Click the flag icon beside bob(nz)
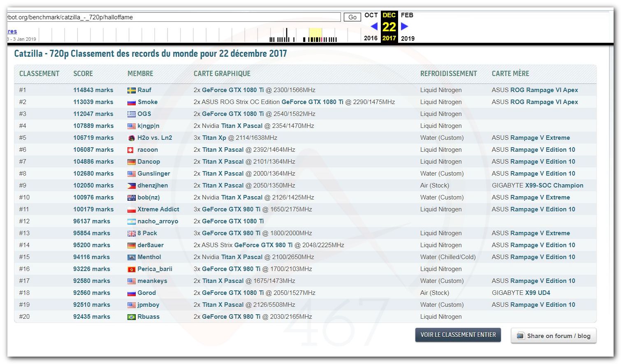Image resolution: width=621 pixels, height=364 pixels. click(x=132, y=198)
